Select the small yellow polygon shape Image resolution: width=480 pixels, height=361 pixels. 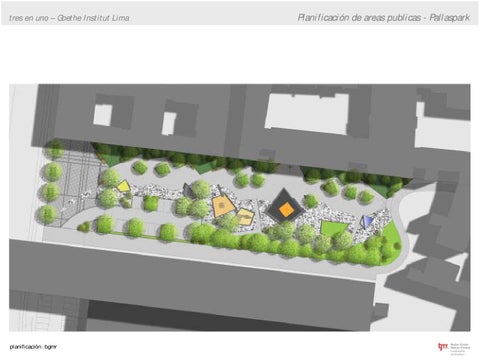pos(124,186)
